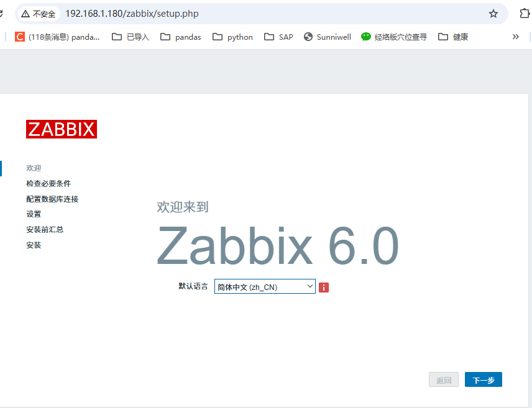Click the 默认语言 label

193,286
